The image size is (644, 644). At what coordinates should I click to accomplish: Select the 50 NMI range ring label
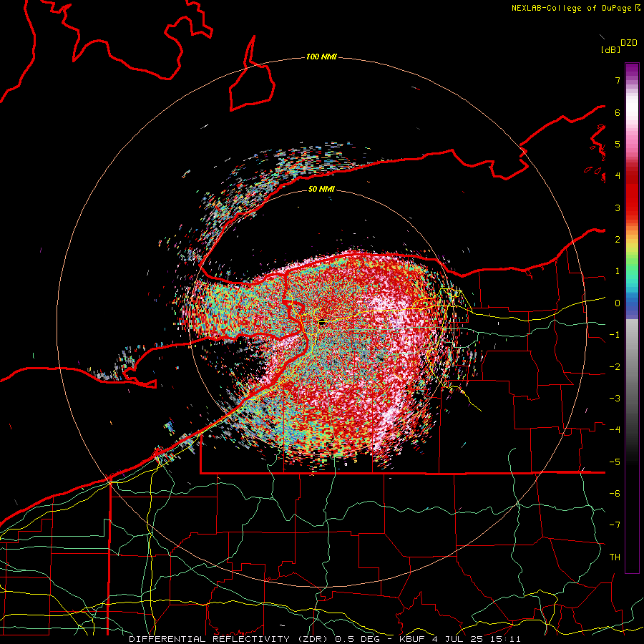[x=321, y=189]
